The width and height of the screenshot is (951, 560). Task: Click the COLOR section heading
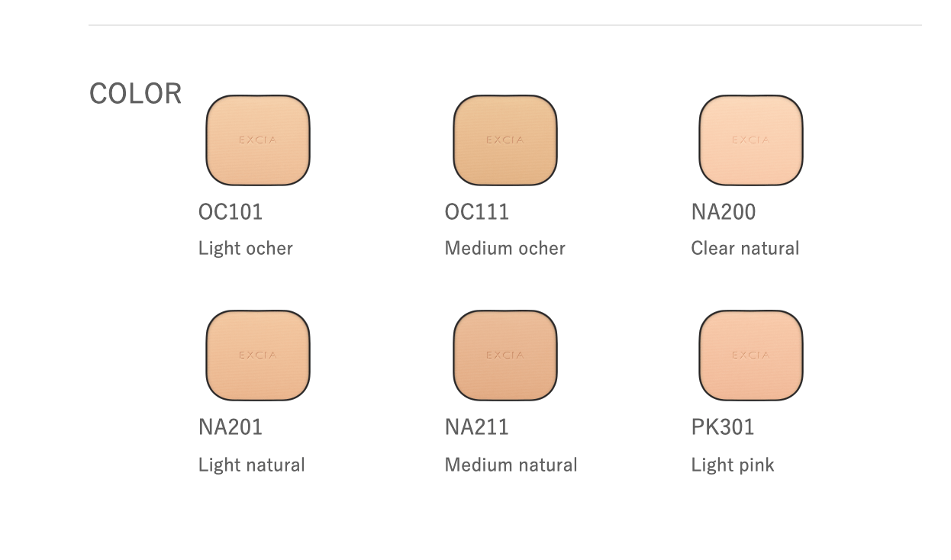pos(136,94)
